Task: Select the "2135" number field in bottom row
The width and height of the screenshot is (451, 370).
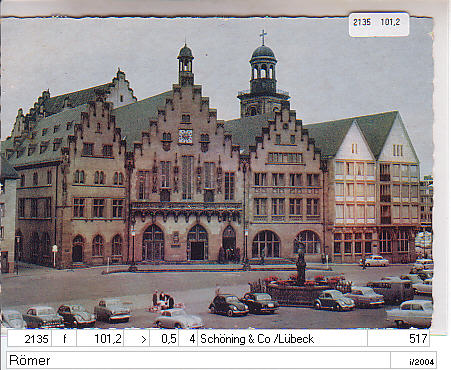Action: [29, 339]
